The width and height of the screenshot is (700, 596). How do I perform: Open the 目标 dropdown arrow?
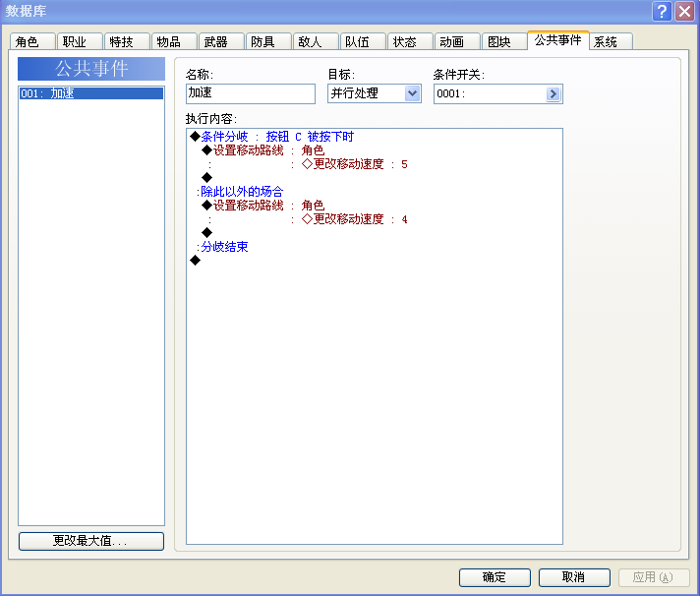point(413,93)
